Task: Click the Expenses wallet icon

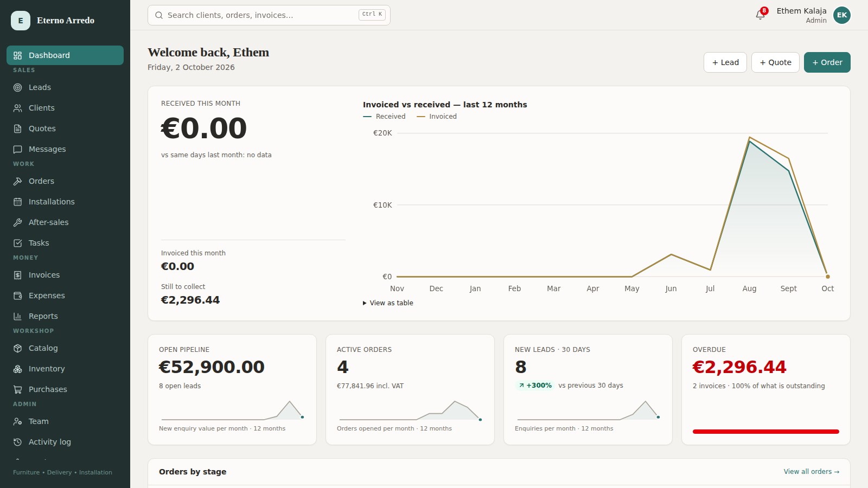Action: 17,296
